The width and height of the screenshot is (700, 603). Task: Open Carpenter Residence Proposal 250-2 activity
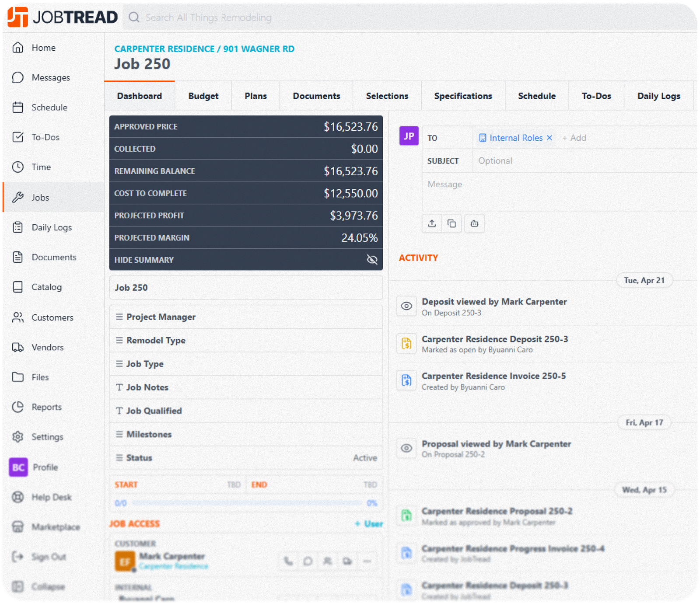tap(497, 511)
